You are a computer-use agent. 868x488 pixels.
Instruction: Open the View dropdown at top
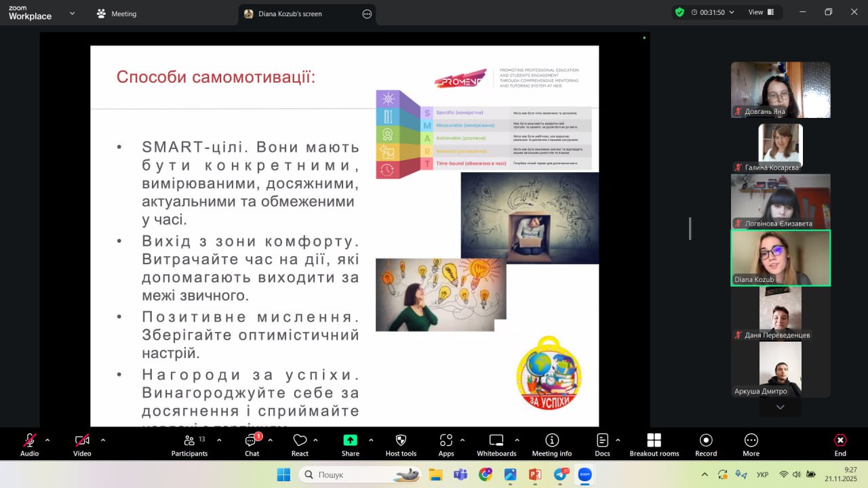[x=761, y=12]
